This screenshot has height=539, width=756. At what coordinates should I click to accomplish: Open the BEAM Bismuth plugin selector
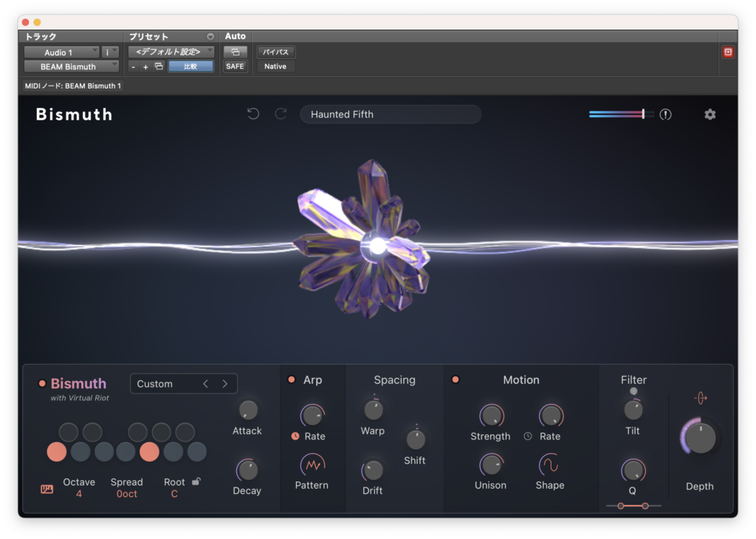point(72,66)
